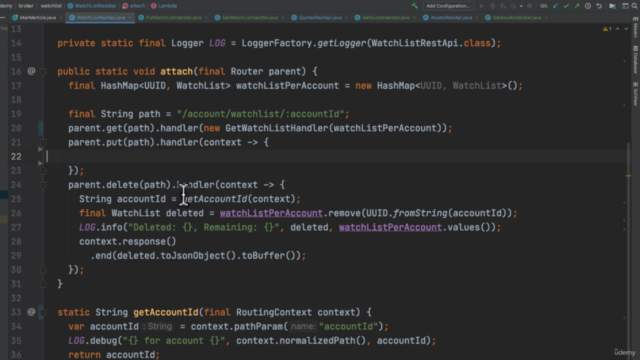Image resolution: width=640 pixels, height=360 pixels.
Task: Click Run with Coverage icon
Action: pyautogui.click(x=503, y=6)
